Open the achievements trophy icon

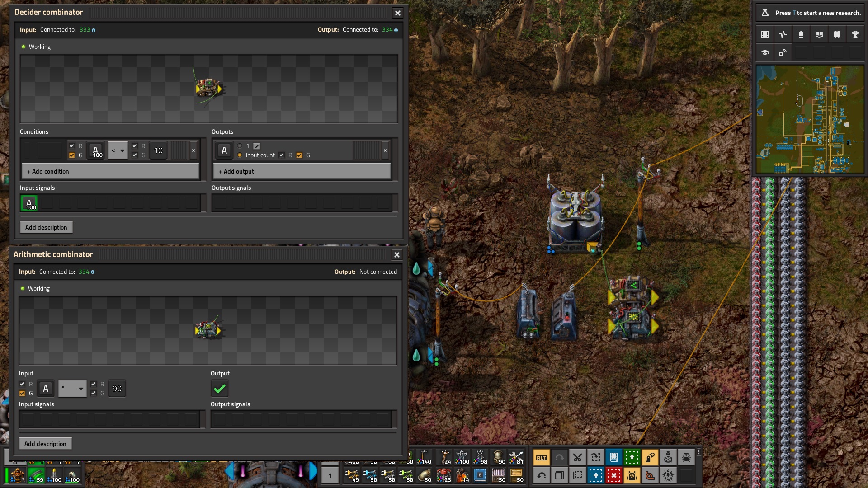pos(855,34)
